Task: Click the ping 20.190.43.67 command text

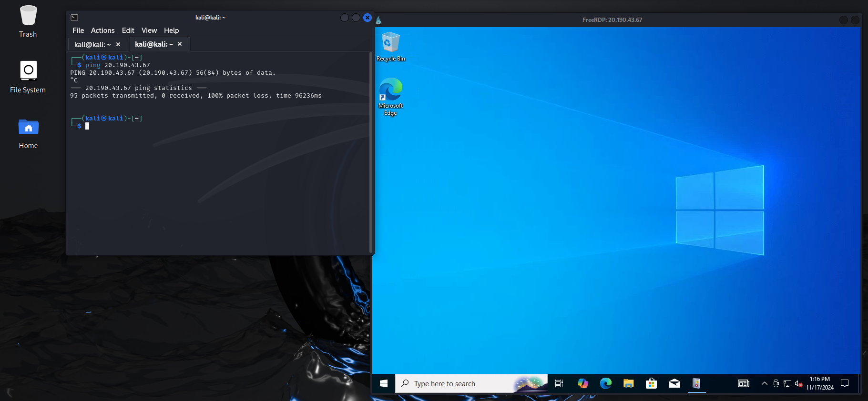Action: coord(118,65)
